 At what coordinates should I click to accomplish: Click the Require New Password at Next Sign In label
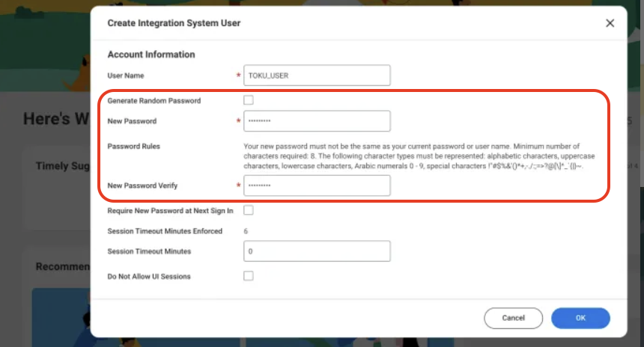pyautogui.click(x=170, y=211)
